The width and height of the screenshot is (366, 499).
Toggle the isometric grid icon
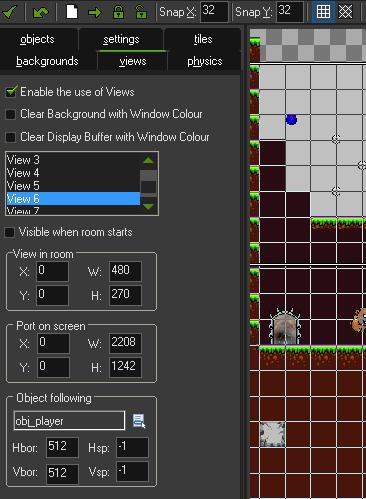[x=345, y=12]
